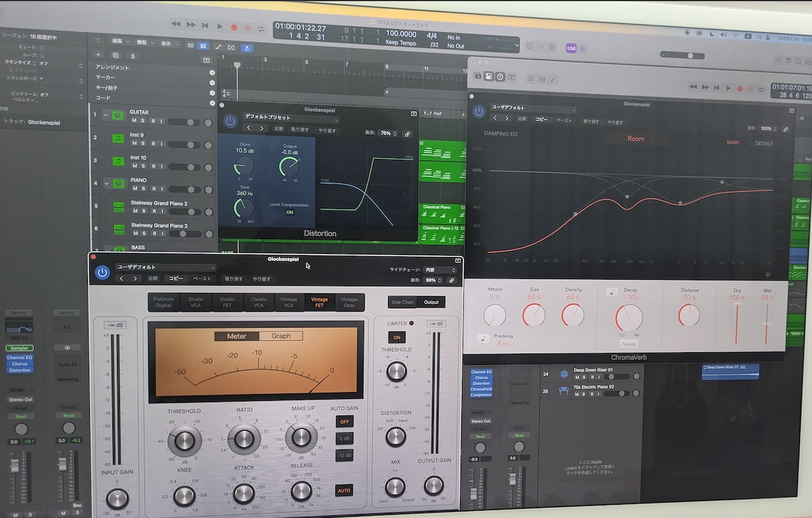This screenshot has width=812, height=518.
Task: Open ChromaVerb ユーザデフォルト preset dropdown
Action: pyautogui.click(x=533, y=108)
